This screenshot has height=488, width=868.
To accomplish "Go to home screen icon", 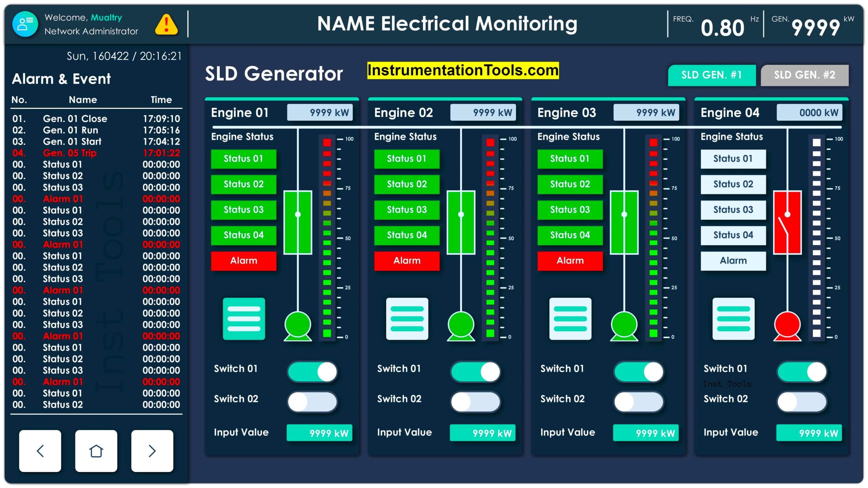I will point(96,451).
